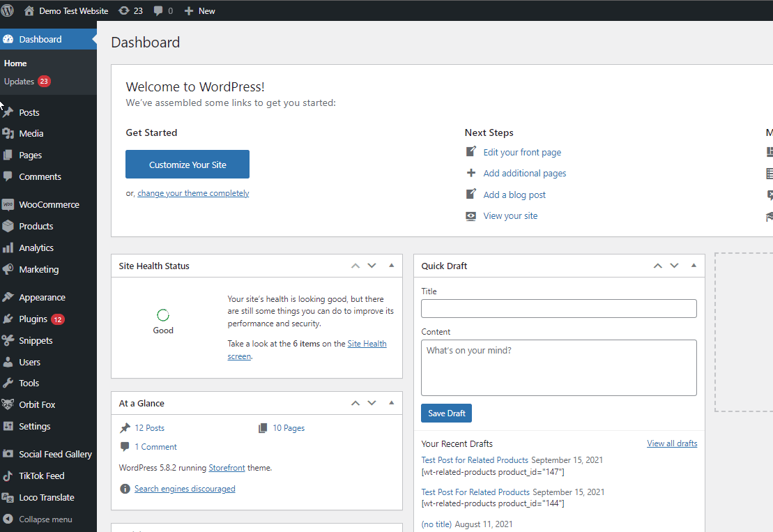773x532 pixels.
Task: Click the Loco Translate icon
Action: pos(8,498)
